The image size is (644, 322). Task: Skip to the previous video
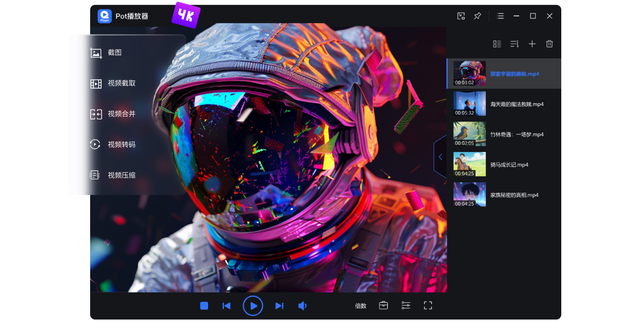[226, 306]
